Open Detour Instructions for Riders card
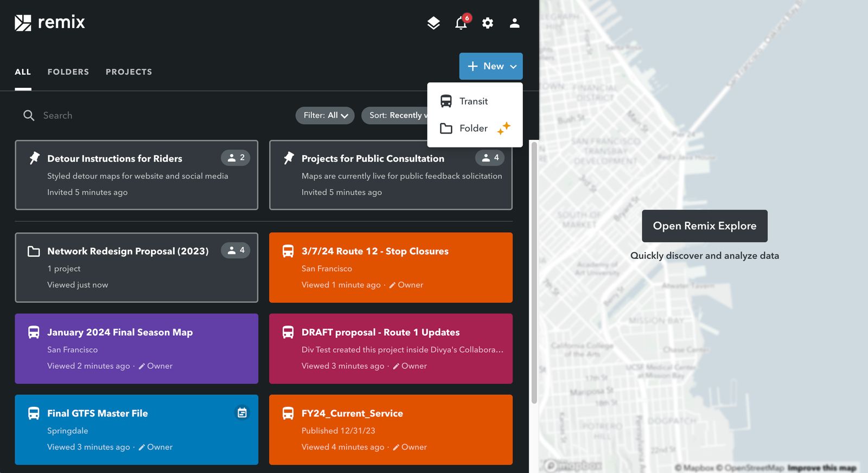The width and height of the screenshot is (868, 473). pos(136,175)
